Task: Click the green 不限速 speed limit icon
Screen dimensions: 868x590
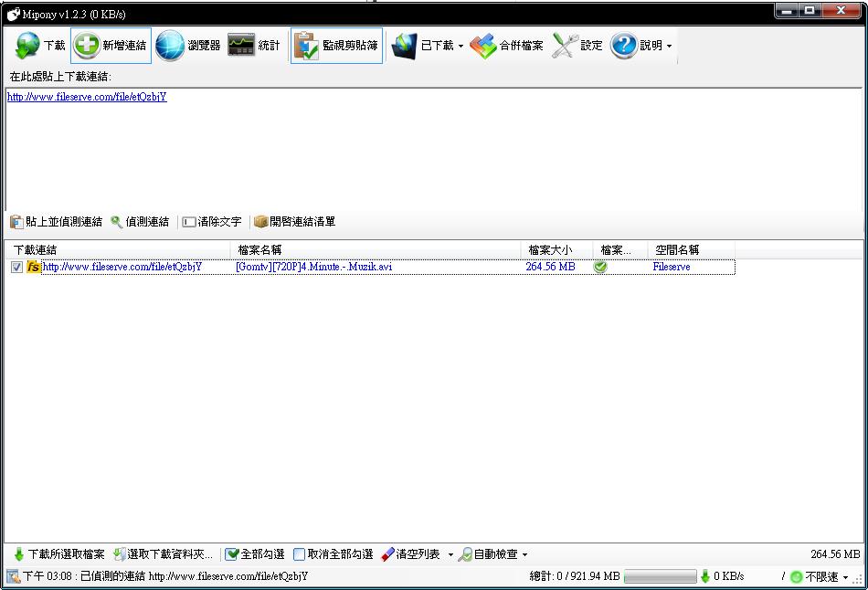Action: [x=796, y=576]
